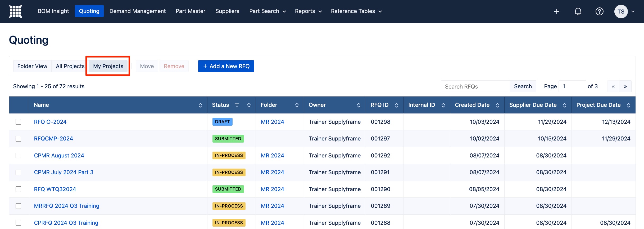Expand the Reference Tables dropdown
This screenshot has height=229, width=644.
pyautogui.click(x=356, y=11)
